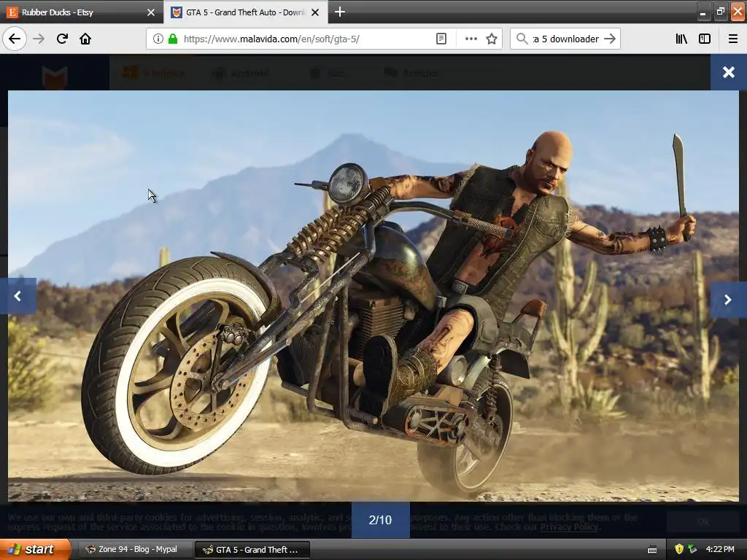Open the Library icon

pyautogui.click(x=681, y=39)
